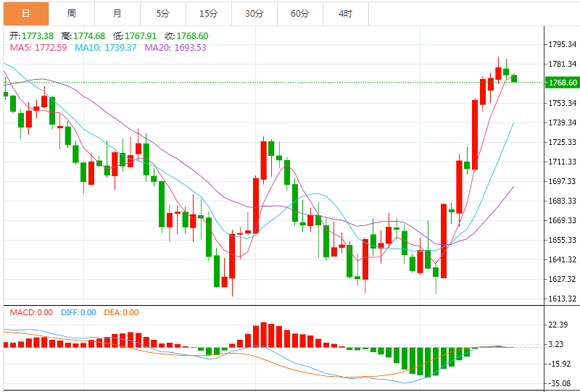The width and height of the screenshot is (580, 392).
Task: Open the 5分 timeframe tab
Action: click(x=163, y=14)
